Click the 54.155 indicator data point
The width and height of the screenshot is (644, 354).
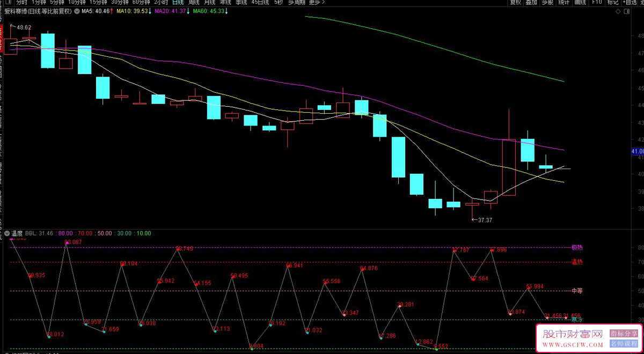click(202, 283)
